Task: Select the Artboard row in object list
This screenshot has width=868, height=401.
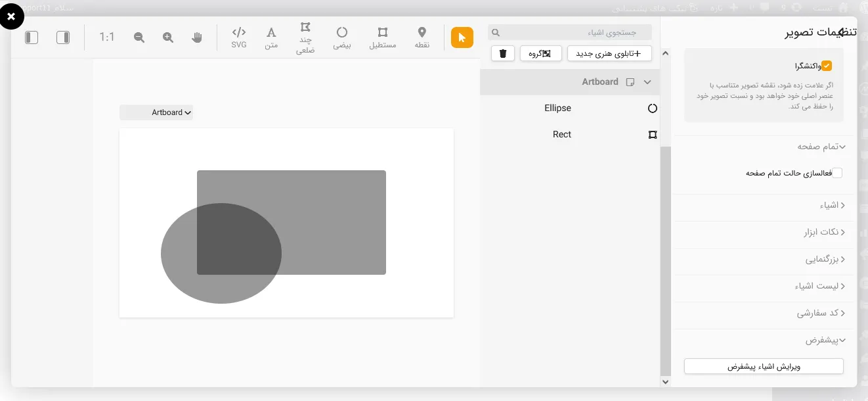Action: click(x=570, y=82)
